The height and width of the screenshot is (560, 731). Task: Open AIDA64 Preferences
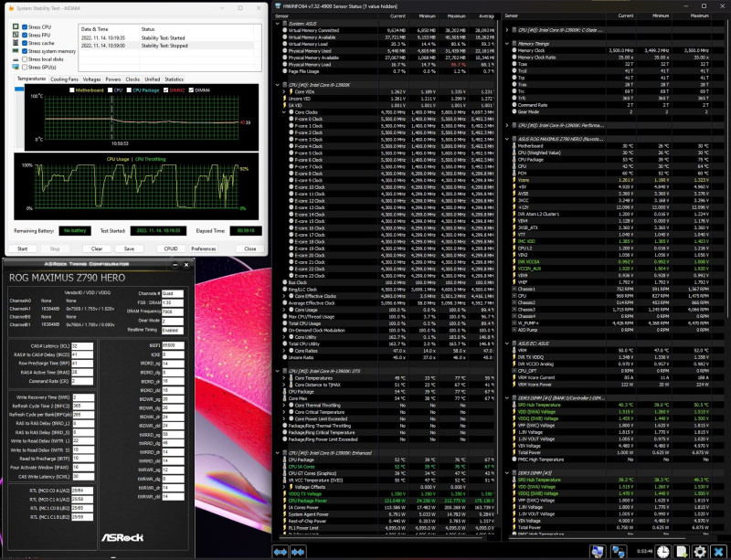point(203,248)
